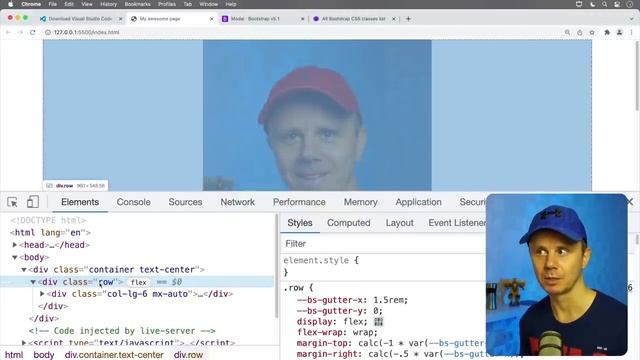Screen dimensions: 640x360
Task: Switch to the Sources panel
Action: tap(185, 202)
